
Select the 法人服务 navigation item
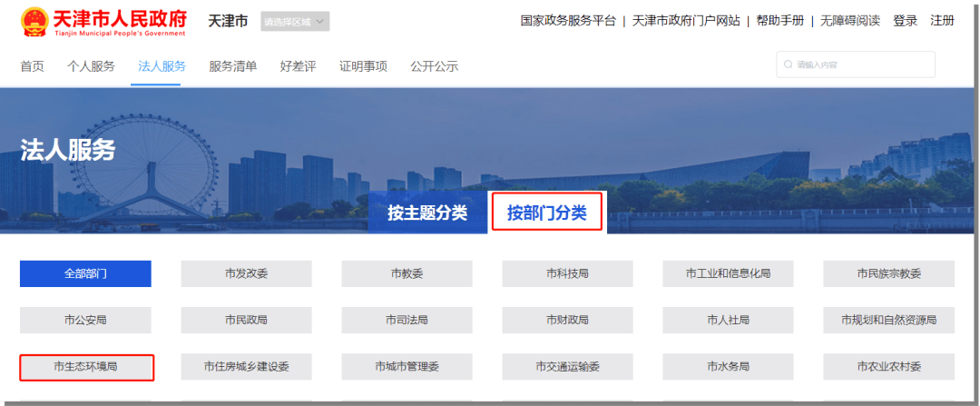pyautogui.click(x=162, y=66)
